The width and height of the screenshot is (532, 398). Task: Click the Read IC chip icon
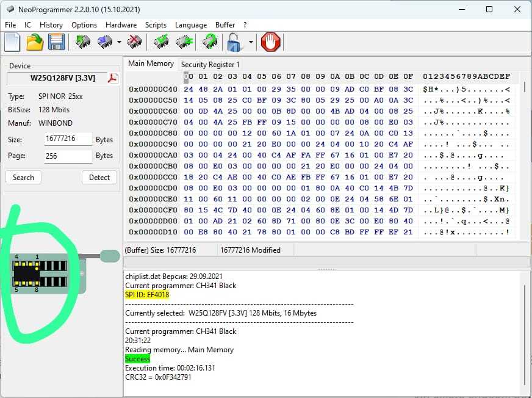pos(82,42)
